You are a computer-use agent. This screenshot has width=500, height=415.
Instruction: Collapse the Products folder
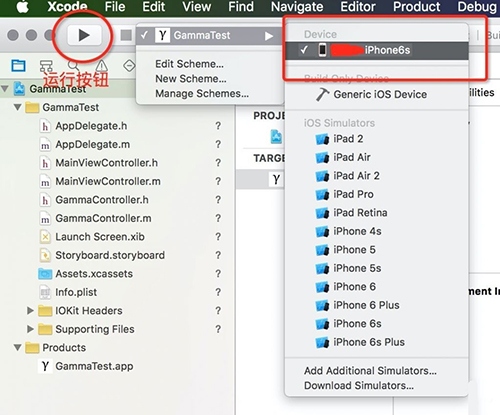click(18, 348)
